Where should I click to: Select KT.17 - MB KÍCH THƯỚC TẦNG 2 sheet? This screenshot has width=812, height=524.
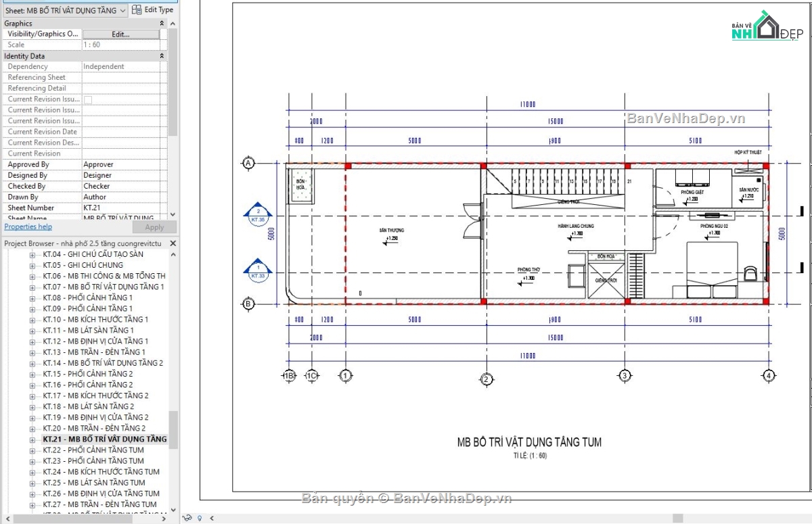point(95,396)
